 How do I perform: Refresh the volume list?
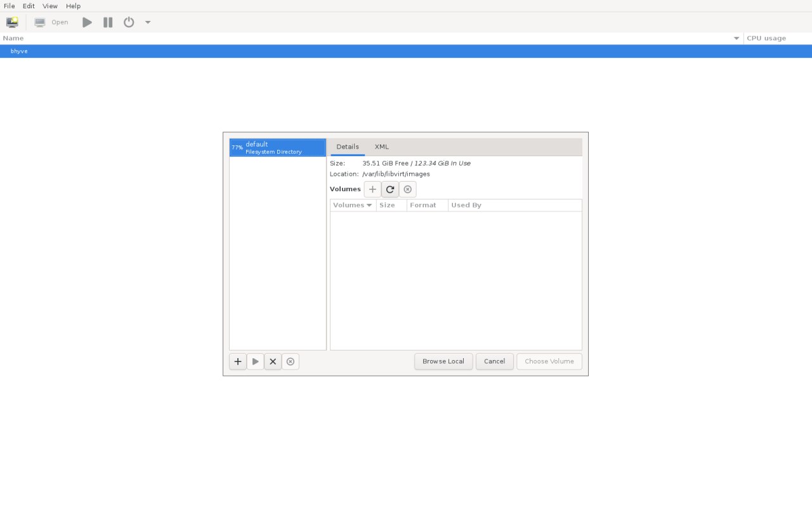pos(390,189)
